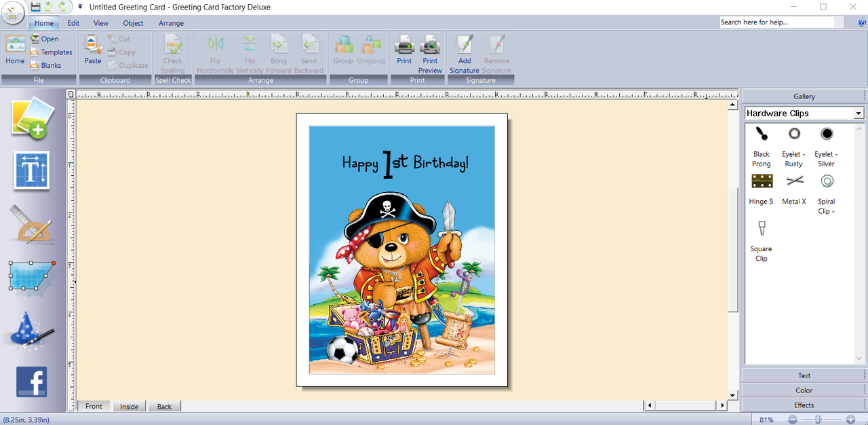Click the help search input field
This screenshot has width=868, height=425.
click(776, 22)
